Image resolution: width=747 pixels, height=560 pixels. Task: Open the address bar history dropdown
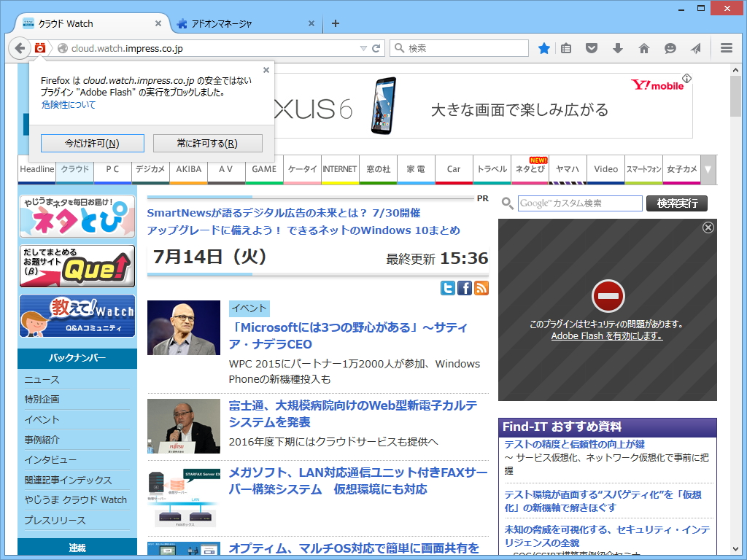pos(363,48)
